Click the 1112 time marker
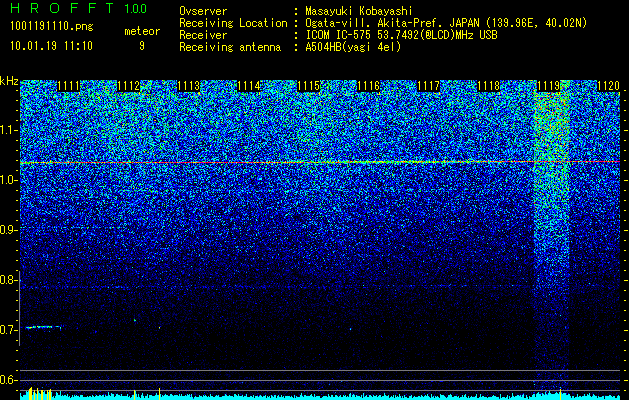Viewport: 629px width, 400px height. 128,86
